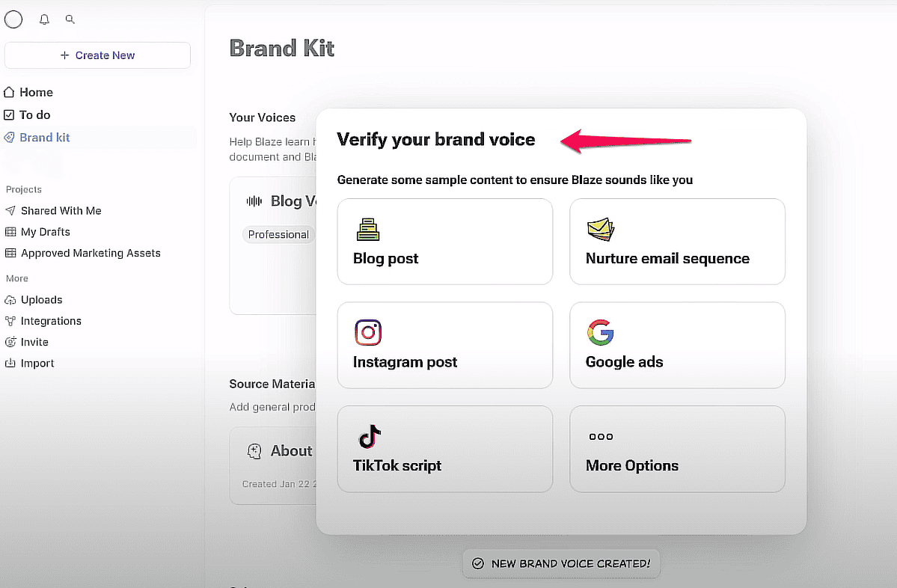Open Approved Marketing Assets
Image resolution: width=897 pixels, height=588 pixels.
(91, 253)
